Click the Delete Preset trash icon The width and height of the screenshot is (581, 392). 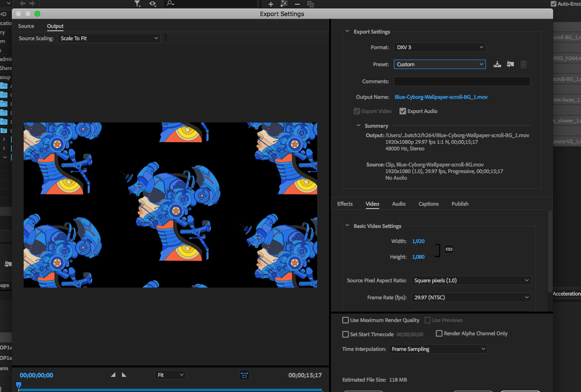click(523, 64)
